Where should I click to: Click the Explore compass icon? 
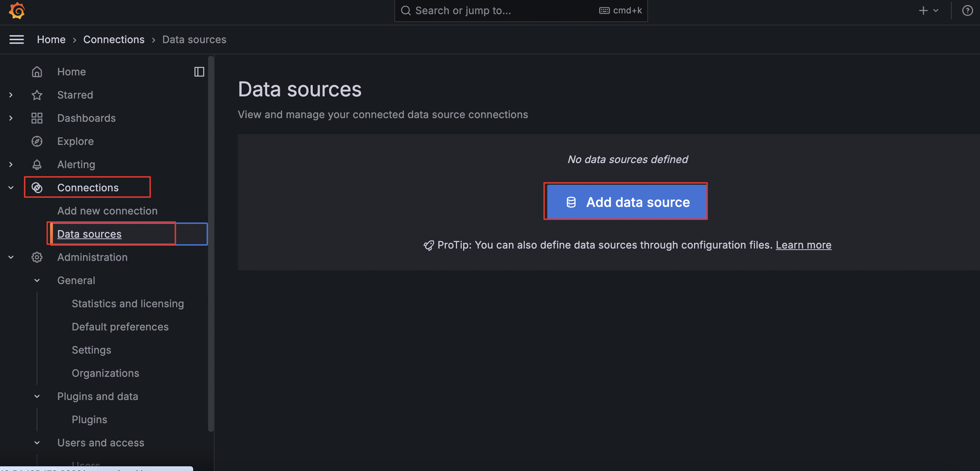pos(37,142)
